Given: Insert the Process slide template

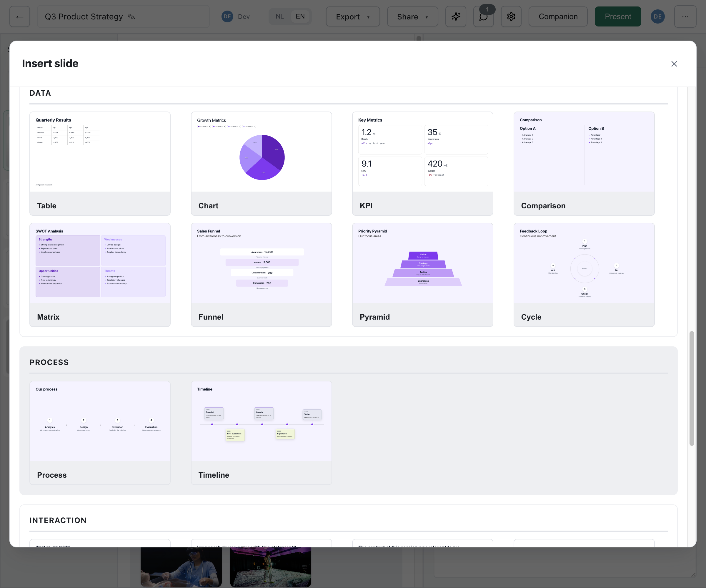Looking at the screenshot, I should coord(100,433).
